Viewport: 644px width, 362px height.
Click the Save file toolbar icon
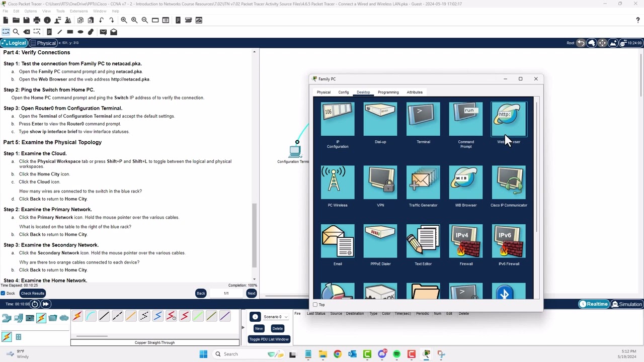26,20
